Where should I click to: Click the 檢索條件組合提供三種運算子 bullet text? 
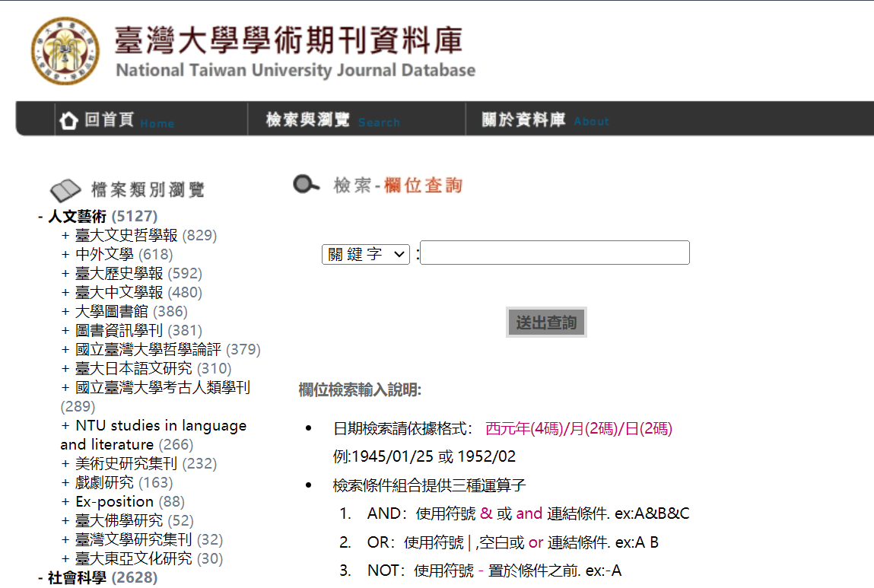point(429,485)
